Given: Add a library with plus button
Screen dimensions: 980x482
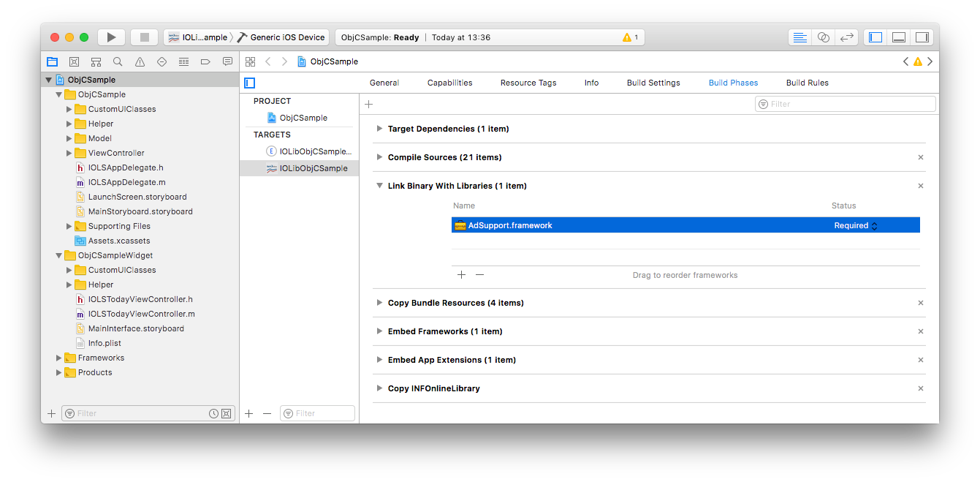Looking at the screenshot, I should 461,275.
